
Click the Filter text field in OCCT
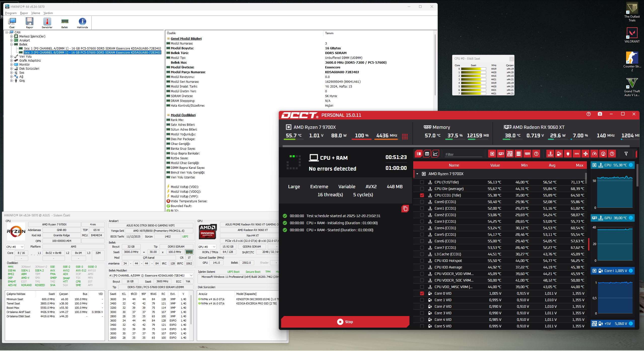[x=463, y=154]
